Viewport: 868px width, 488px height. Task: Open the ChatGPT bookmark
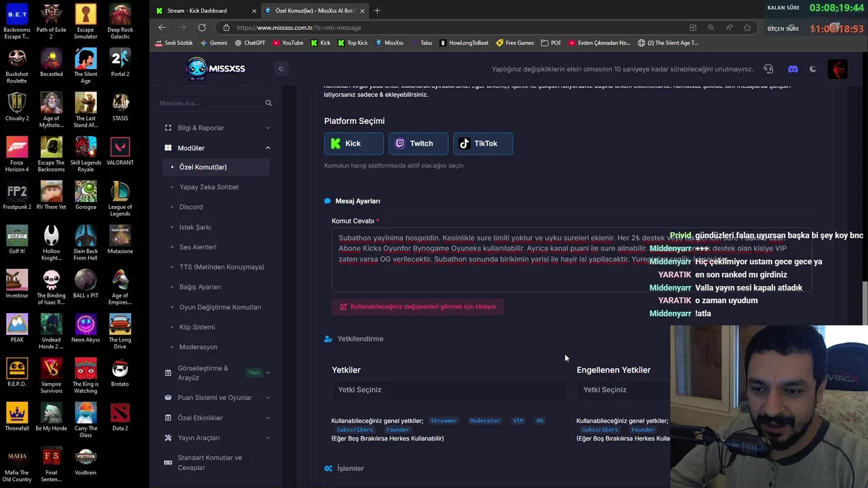250,43
